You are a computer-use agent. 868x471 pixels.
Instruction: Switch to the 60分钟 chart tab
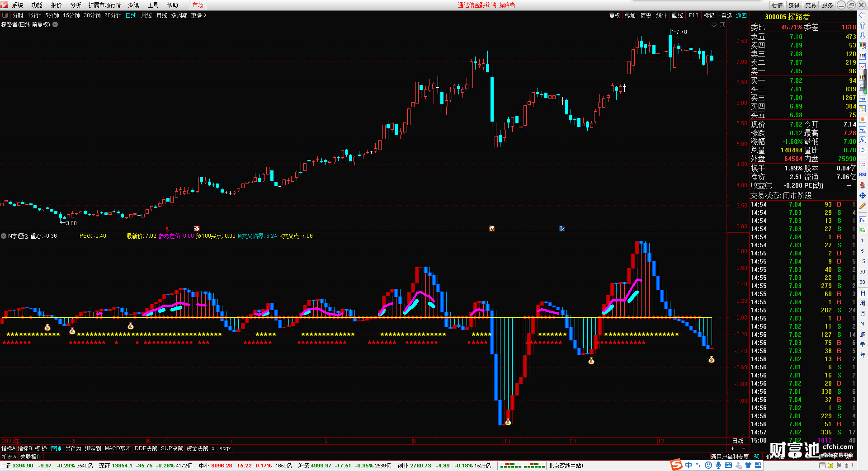[x=113, y=15]
